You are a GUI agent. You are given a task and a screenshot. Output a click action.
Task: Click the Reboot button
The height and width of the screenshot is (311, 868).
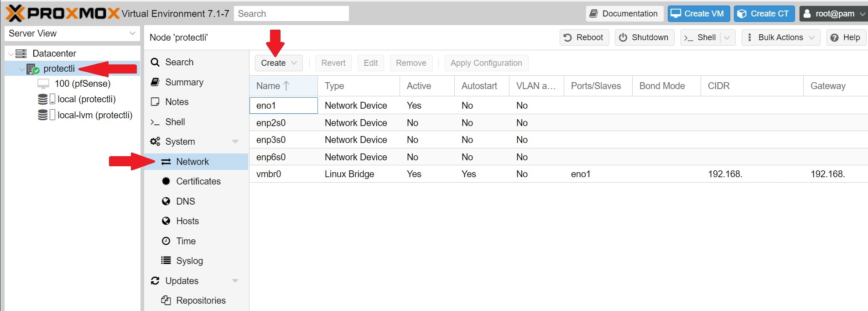pos(584,37)
